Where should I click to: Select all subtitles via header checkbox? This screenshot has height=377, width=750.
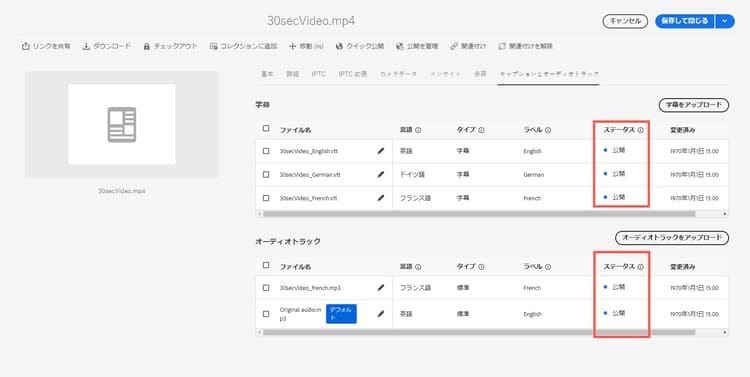coord(266,128)
